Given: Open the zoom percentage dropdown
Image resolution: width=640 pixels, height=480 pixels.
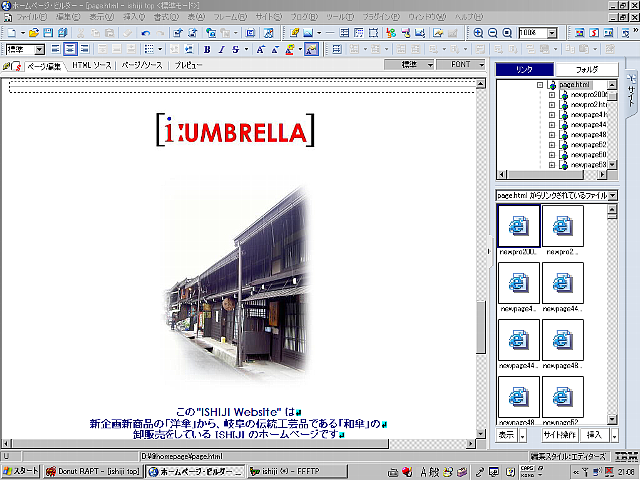Looking at the screenshot, I should (552, 33).
